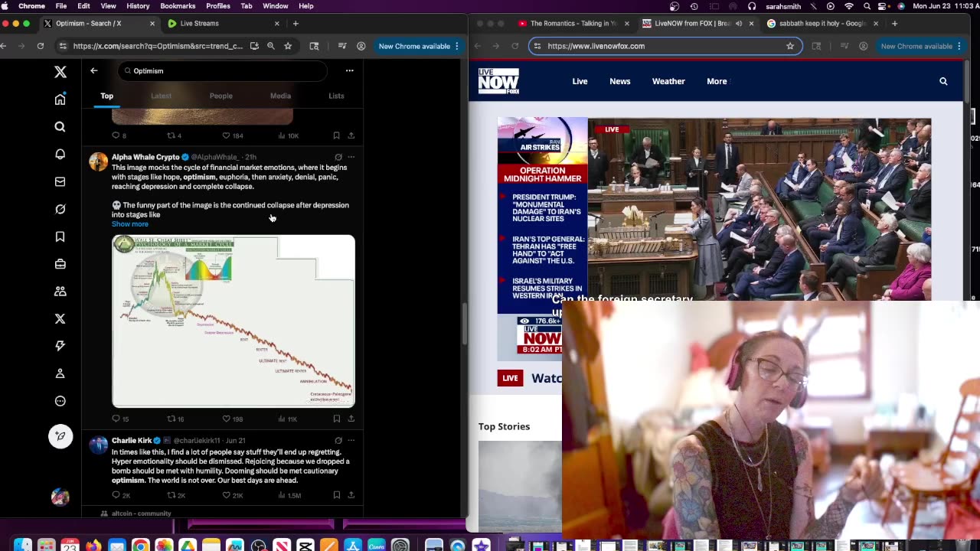Open Notifications bell in X sidebar
Image resolution: width=980 pixels, height=551 pixels.
point(60,155)
